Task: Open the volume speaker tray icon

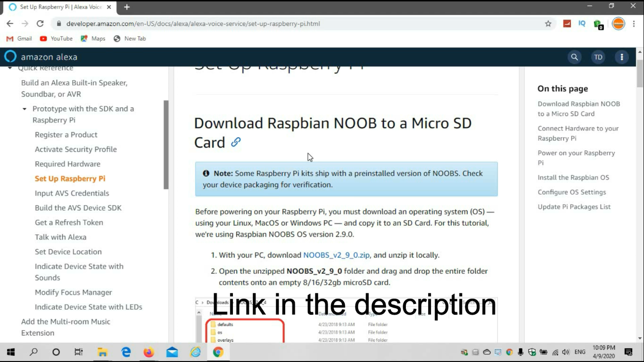Action: pyautogui.click(x=566, y=352)
